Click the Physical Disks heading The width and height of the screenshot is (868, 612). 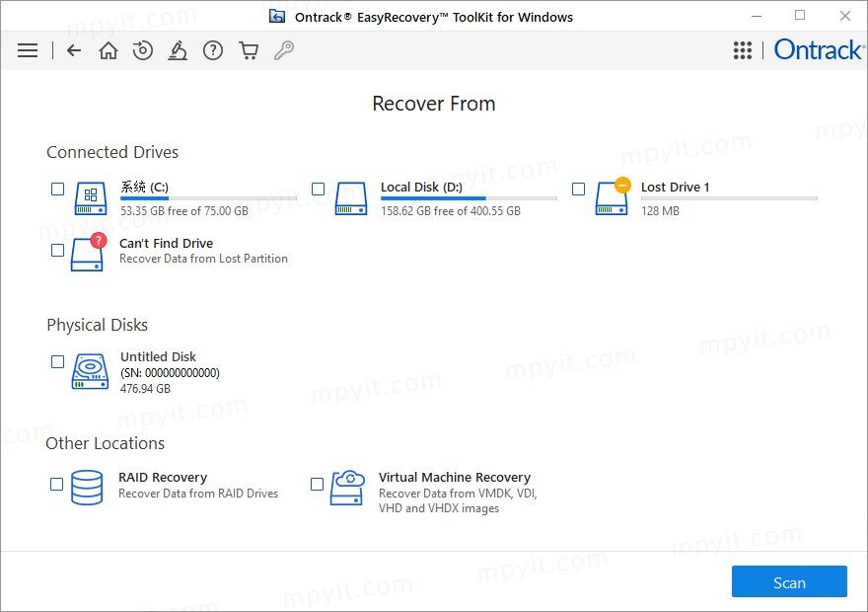point(97,325)
